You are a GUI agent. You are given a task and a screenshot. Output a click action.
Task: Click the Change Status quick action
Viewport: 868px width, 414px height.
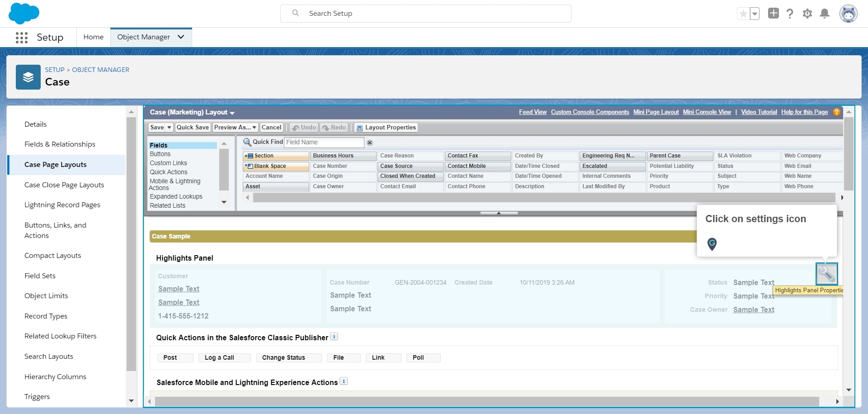pyautogui.click(x=289, y=358)
